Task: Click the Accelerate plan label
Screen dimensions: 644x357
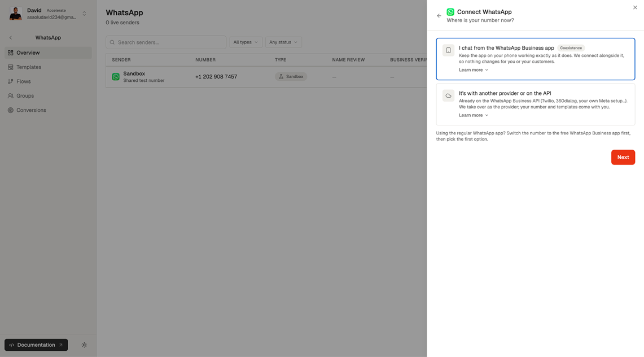Action: tap(56, 10)
